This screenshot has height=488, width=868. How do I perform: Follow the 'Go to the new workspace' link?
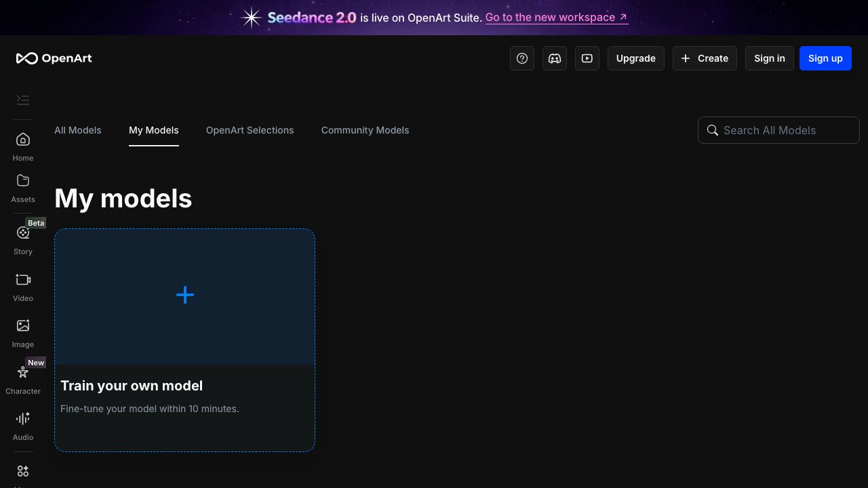pyautogui.click(x=557, y=18)
